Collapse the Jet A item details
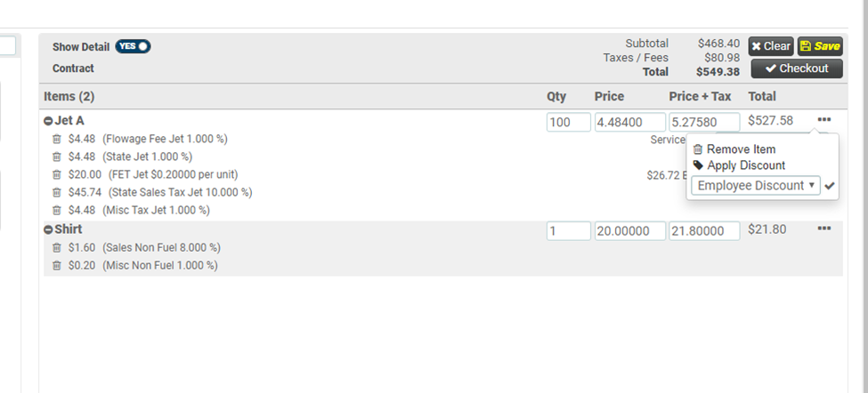The image size is (868, 393). pyautogui.click(x=48, y=121)
